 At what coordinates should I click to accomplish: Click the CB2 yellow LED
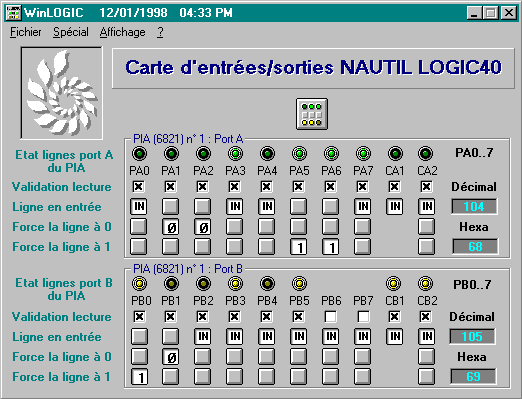coord(426,283)
